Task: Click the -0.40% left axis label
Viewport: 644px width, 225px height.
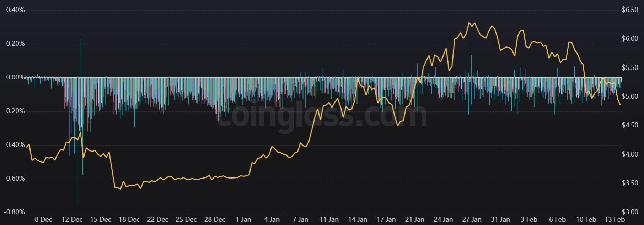Action: point(14,145)
